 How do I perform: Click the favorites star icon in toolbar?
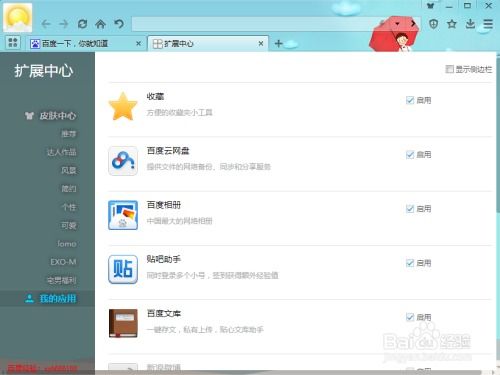coord(452,24)
